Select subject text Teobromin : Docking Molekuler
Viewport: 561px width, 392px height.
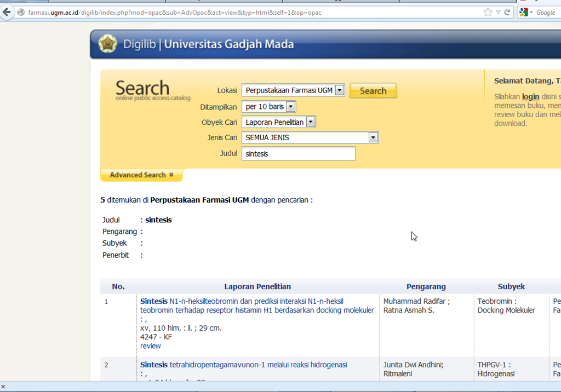click(x=506, y=306)
